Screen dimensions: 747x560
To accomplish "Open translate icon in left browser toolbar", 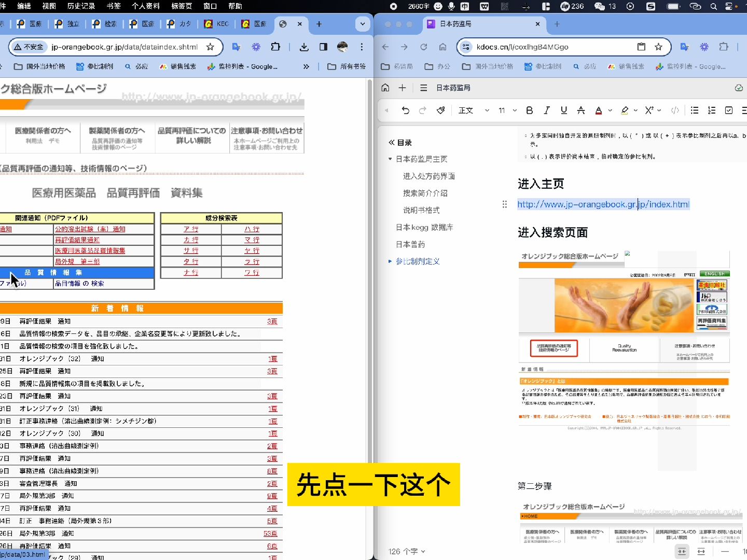I will point(236,47).
